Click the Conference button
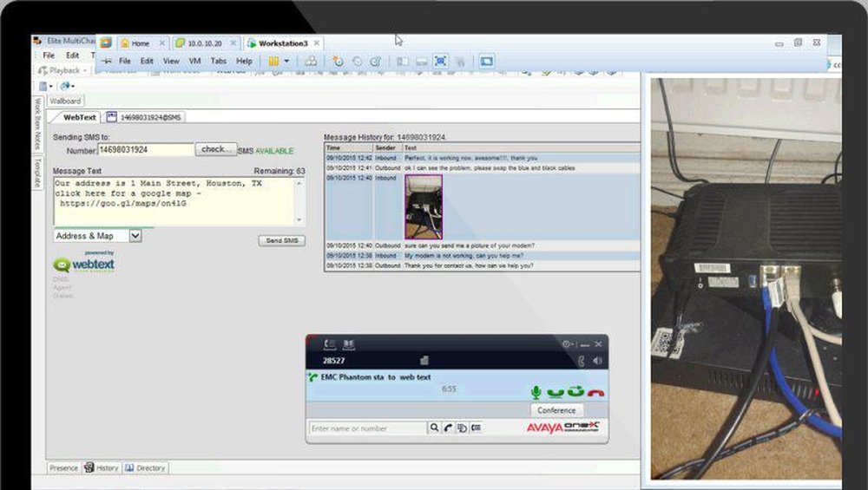This screenshot has height=490, width=868. 556,410
